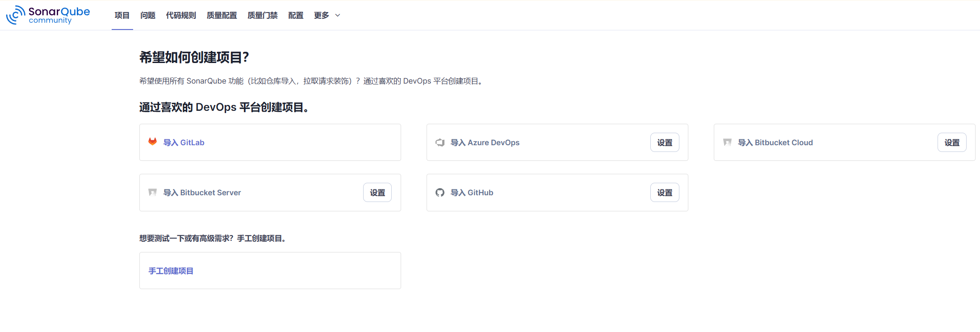The width and height of the screenshot is (980, 332).
Task: Select the 导入 Azure DevOps label
Action: tap(485, 143)
